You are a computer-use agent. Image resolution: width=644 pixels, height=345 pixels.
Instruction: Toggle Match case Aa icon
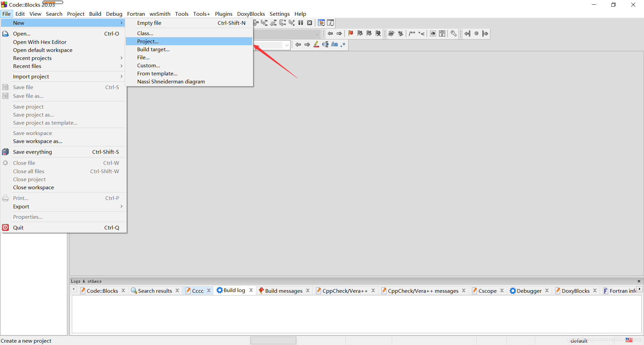[x=334, y=45]
